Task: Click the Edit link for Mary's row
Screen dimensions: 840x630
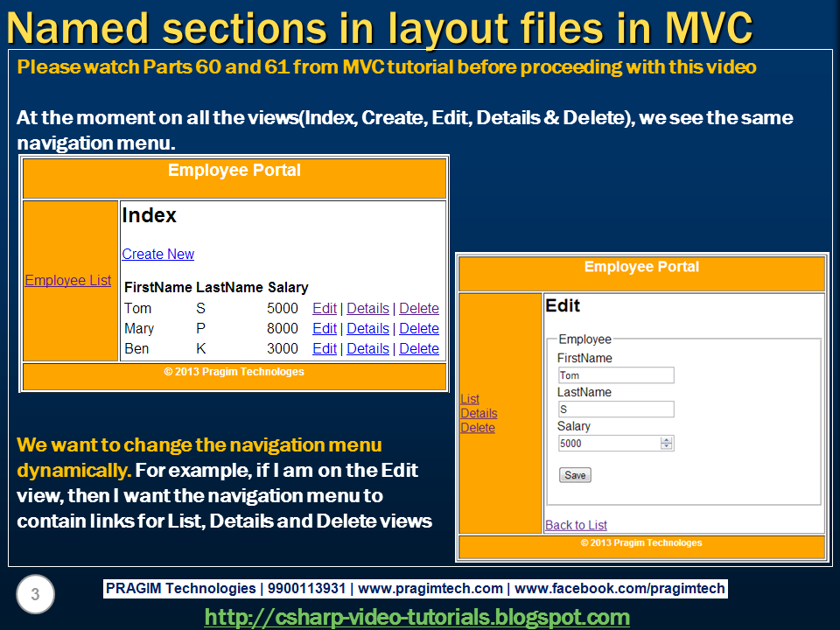Action: (324, 328)
